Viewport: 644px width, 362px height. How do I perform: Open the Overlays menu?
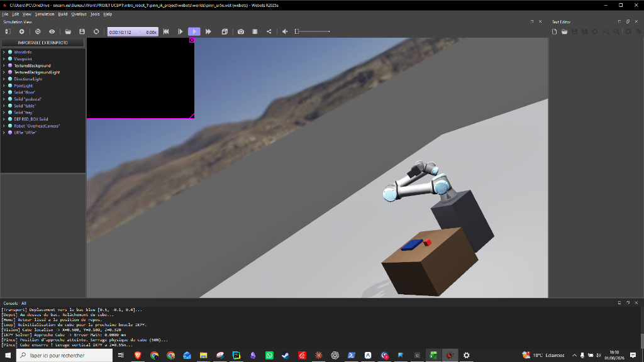pyautogui.click(x=79, y=14)
